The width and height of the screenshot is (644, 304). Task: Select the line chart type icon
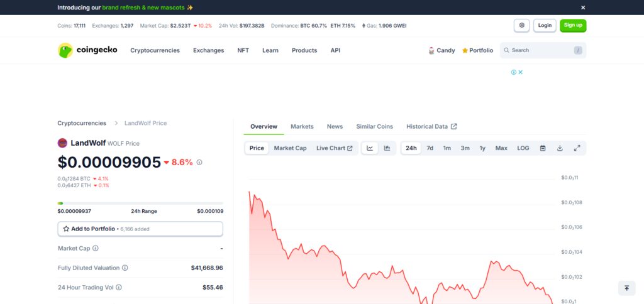(x=370, y=148)
